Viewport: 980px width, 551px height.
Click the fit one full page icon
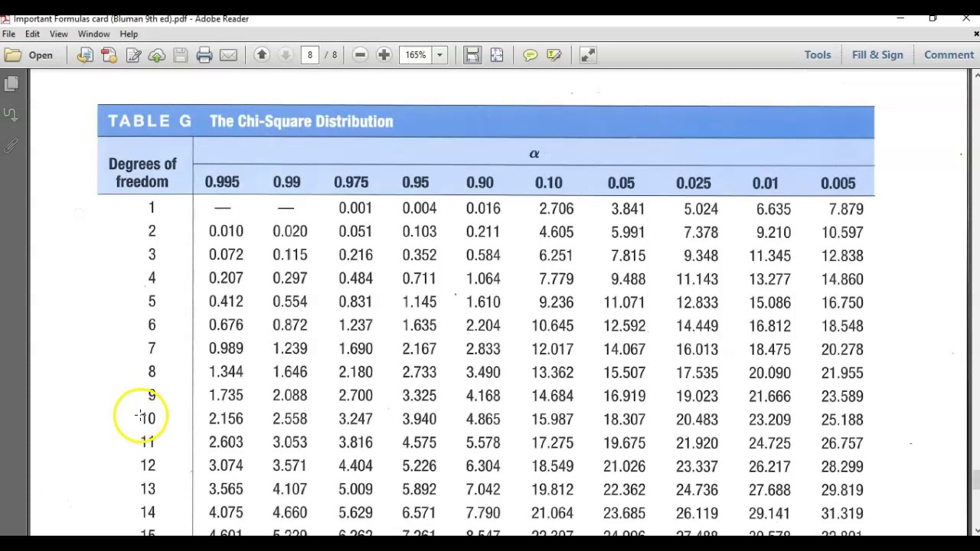click(x=497, y=55)
